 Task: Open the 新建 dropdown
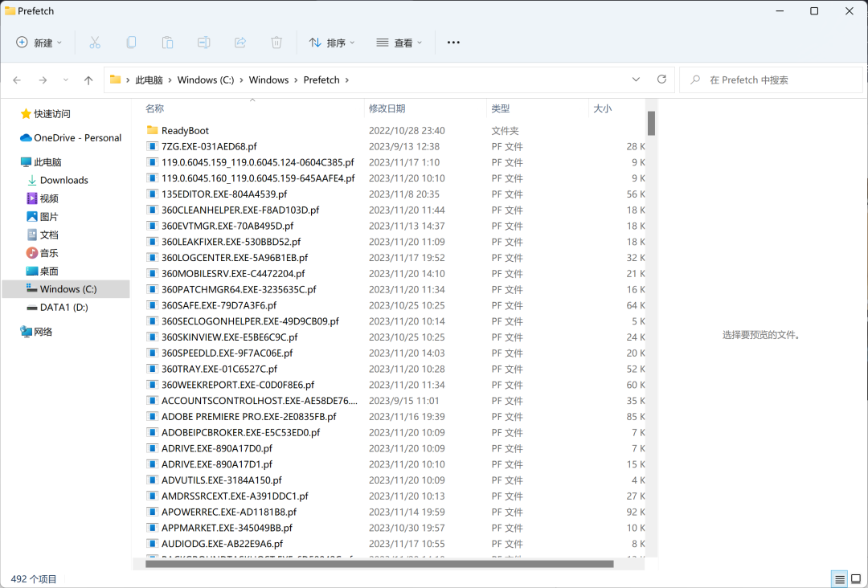(x=38, y=42)
